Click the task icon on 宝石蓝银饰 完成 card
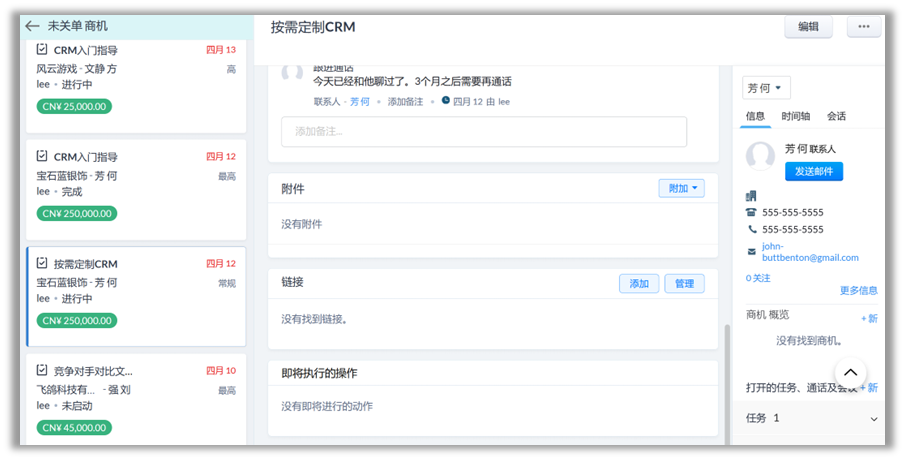The height and width of the screenshot is (460, 905). click(x=42, y=156)
